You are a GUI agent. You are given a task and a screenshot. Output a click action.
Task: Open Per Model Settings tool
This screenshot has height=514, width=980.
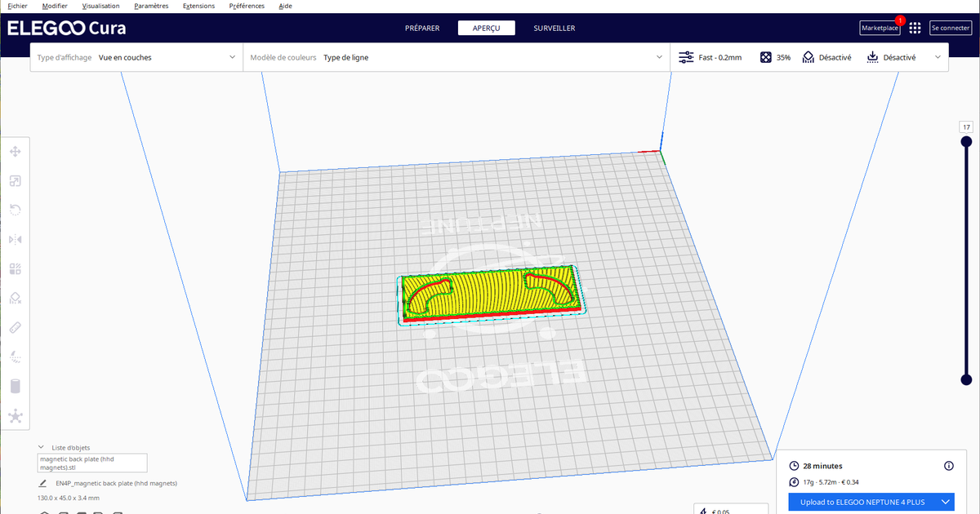[15, 268]
